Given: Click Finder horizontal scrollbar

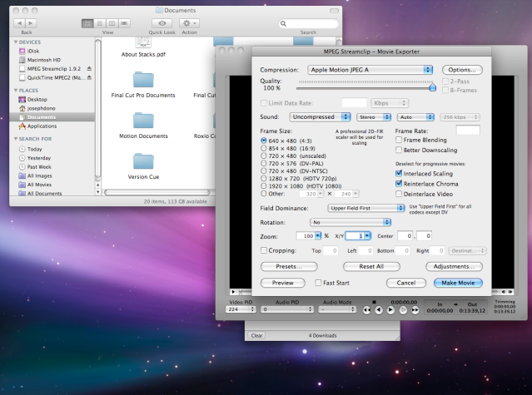Looking at the screenshot, I should [x=157, y=192].
